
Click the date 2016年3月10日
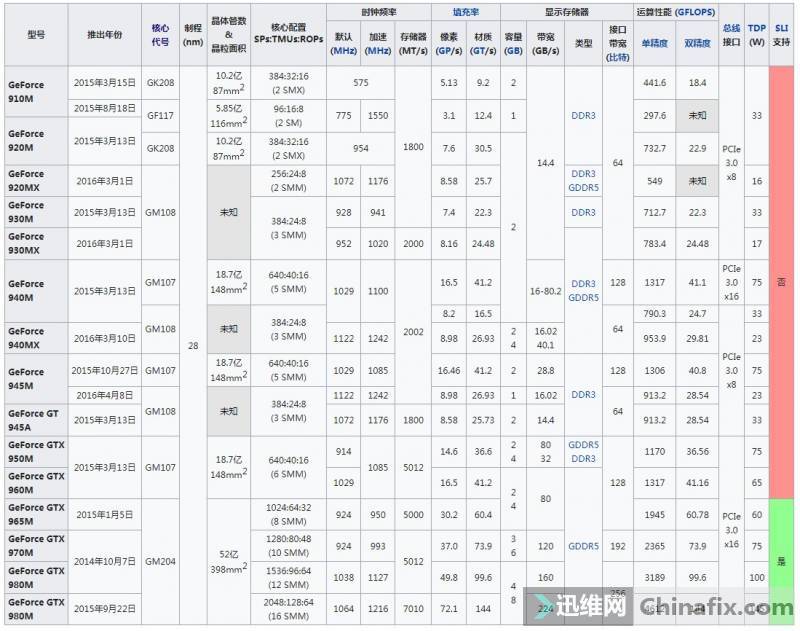[105, 338]
